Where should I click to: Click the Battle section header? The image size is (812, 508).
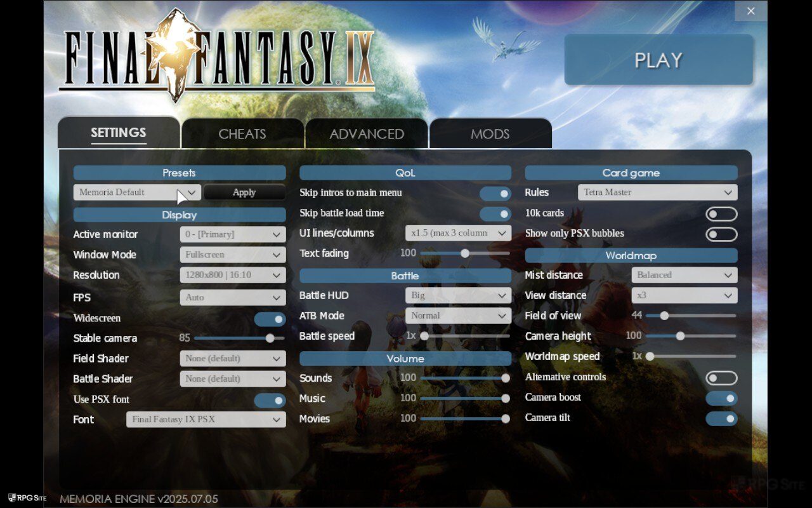click(x=405, y=276)
